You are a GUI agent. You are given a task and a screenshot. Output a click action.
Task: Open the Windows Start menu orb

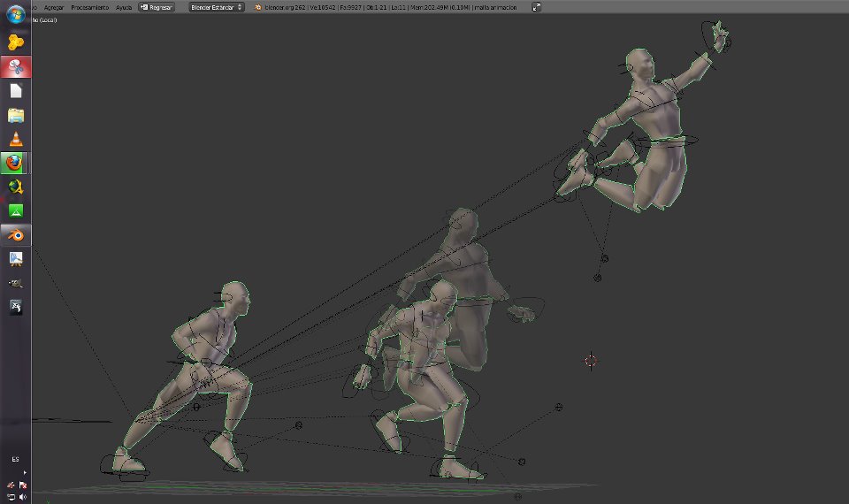click(x=15, y=15)
